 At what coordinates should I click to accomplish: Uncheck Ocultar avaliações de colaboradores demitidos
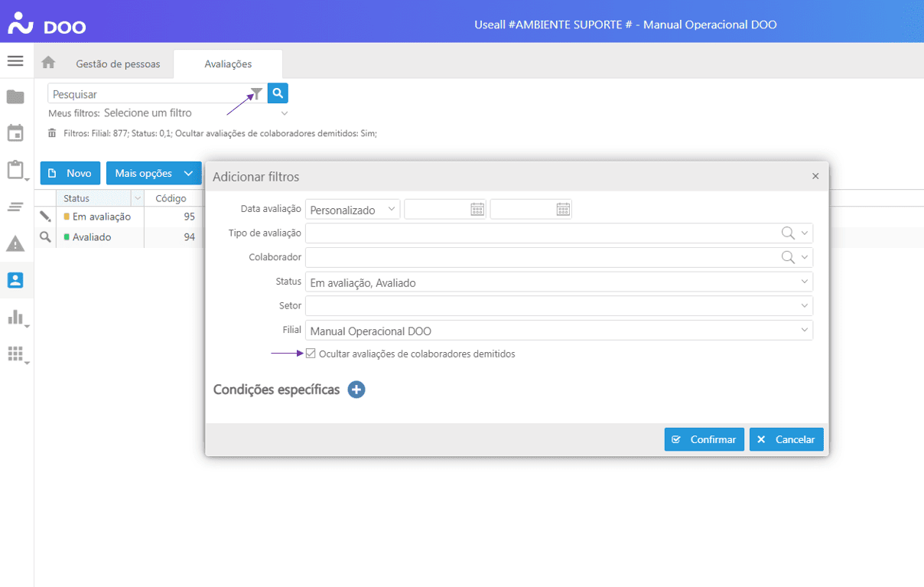point(311,354)
